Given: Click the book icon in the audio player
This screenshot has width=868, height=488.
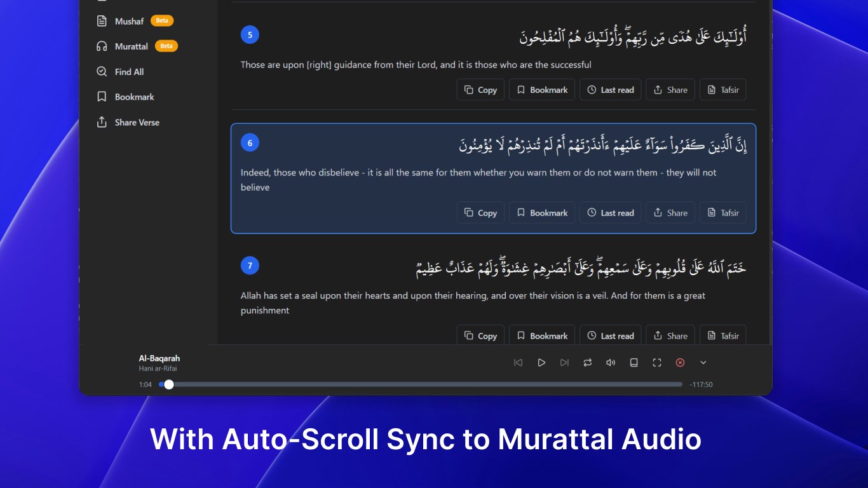Looking at the screenshot, I should click(x=634, y=362).
